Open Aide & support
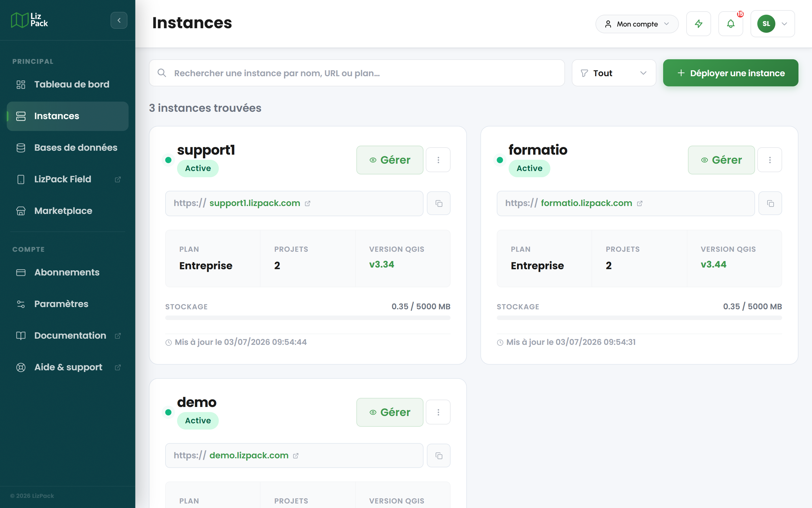 click(67, 367)
